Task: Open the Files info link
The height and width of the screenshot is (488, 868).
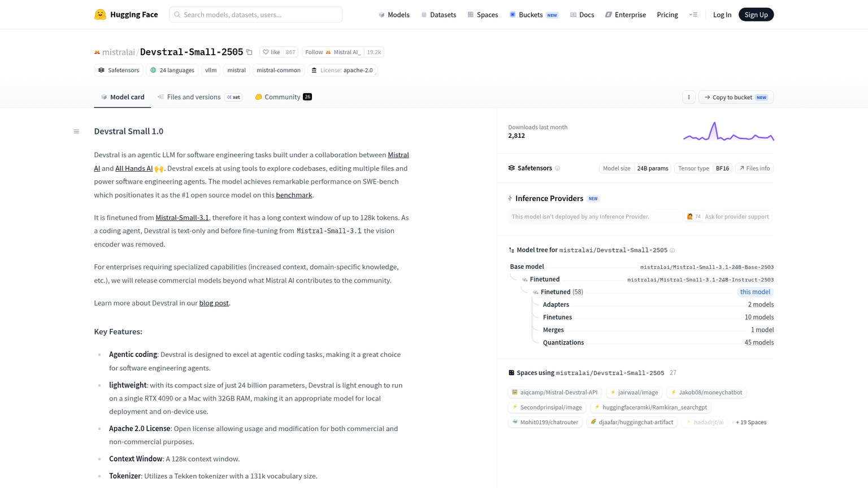Action: point(754,168)
